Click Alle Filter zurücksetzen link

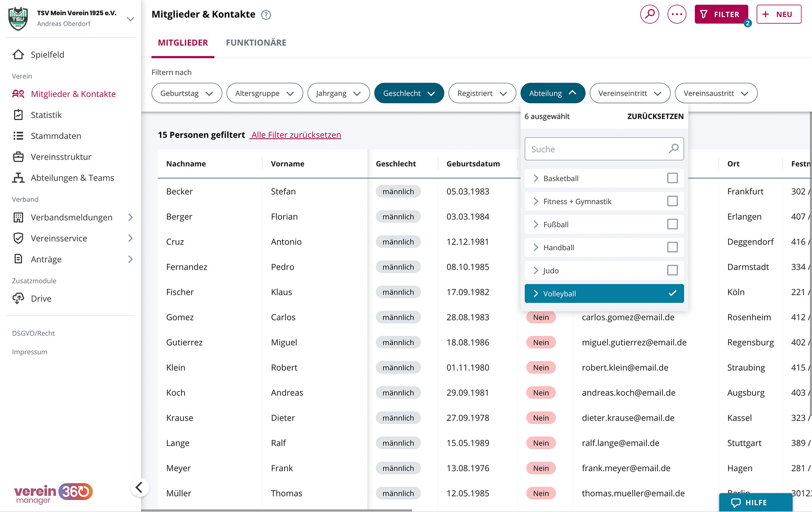click(x=296, y=135)
